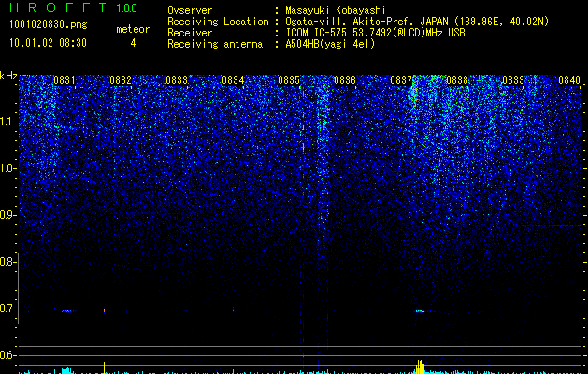Click the 0834 time marker

pos(233,80)
